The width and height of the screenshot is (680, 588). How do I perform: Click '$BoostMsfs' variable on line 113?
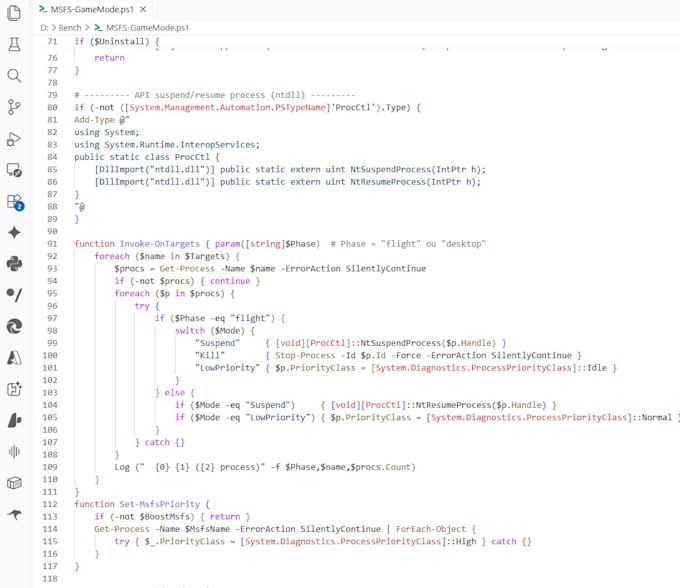pos(164,517)
